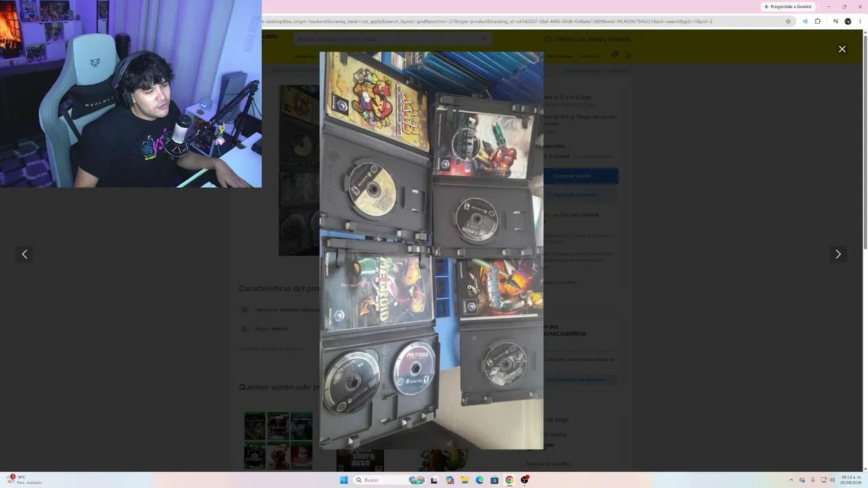Click the microphone tray icon
868x488 pixels.
[812, 480]
